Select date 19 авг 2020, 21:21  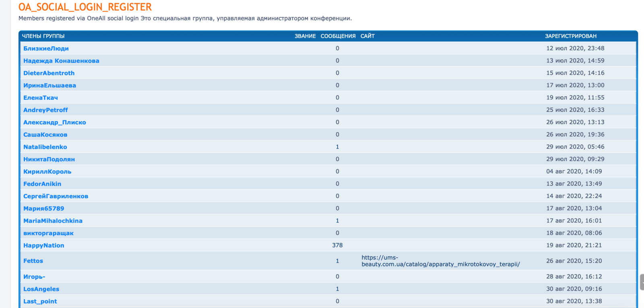pyautogui.click(x=574, y=245)
